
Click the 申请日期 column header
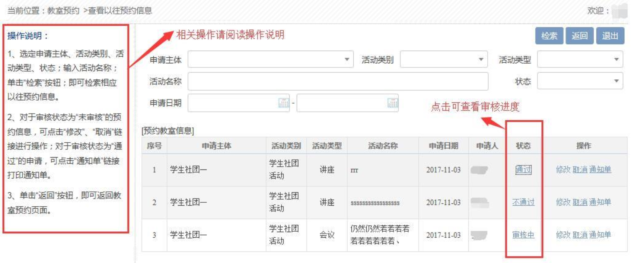pos(443,146)
